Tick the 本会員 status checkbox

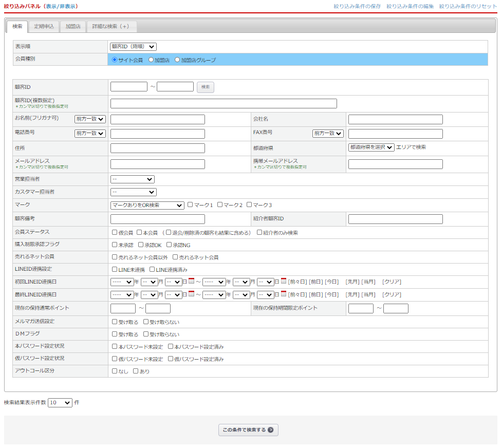(139, 232)
